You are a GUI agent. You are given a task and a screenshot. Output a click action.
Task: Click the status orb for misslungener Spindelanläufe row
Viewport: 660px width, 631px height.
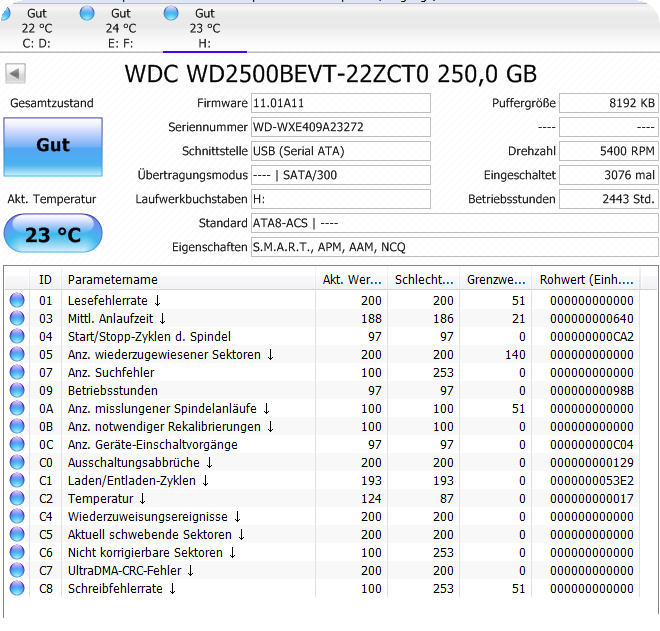point(17,408)
